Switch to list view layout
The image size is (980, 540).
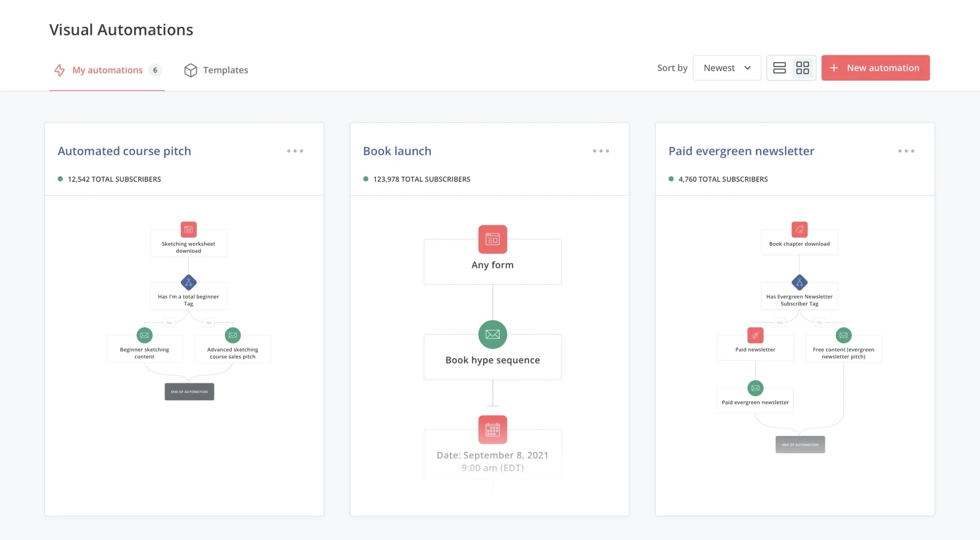pos(779,68)
